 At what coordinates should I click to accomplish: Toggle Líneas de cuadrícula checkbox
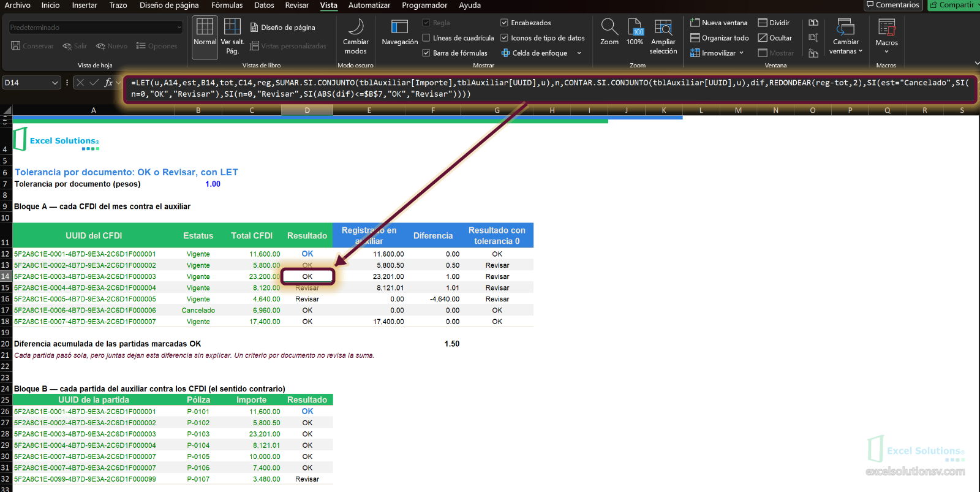click(x=426, y=38)
